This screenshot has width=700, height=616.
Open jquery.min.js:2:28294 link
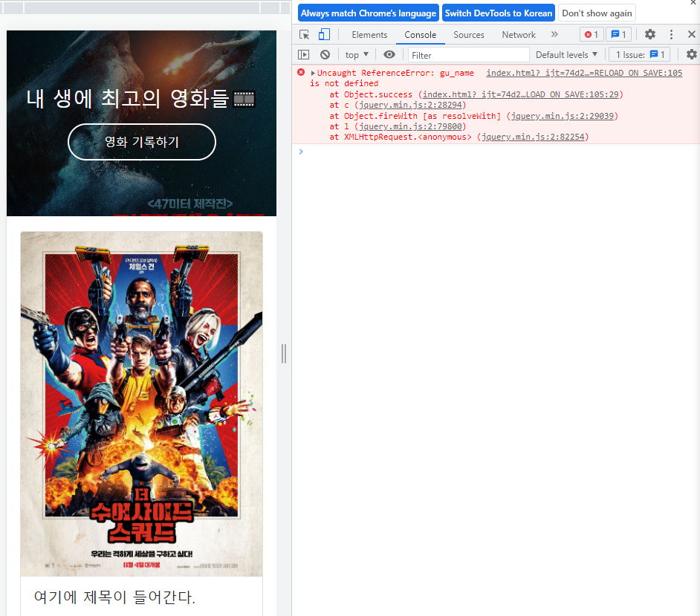tap(410, 105)
